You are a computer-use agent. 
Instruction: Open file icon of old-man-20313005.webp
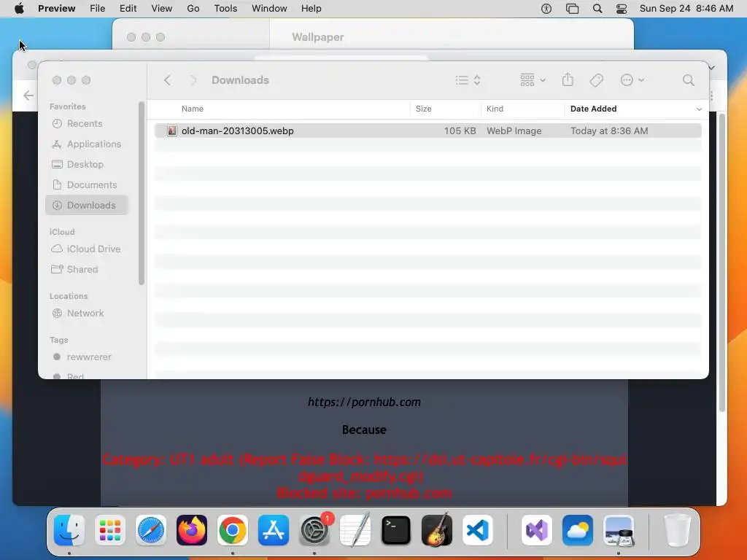[x=172, y=131]
